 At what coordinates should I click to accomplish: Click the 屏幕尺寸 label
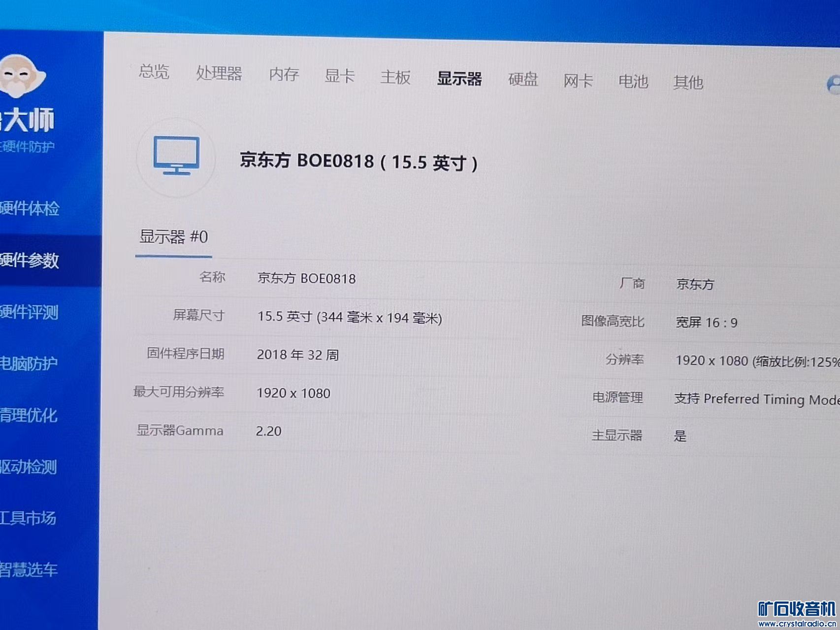pos(198,315)
